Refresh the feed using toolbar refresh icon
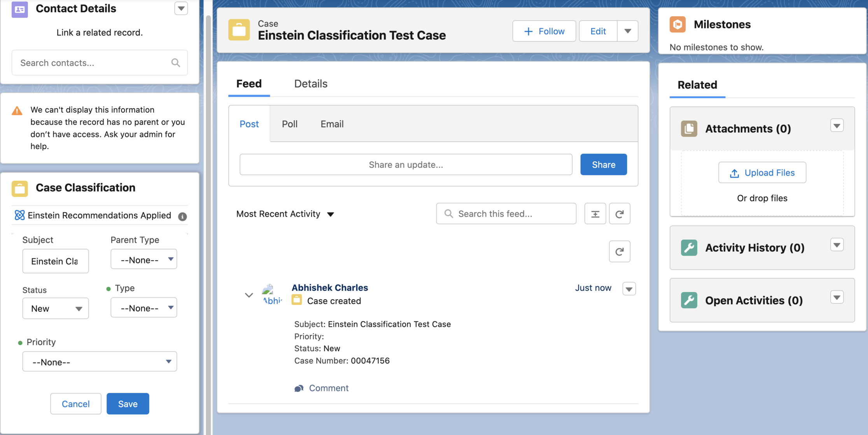The image size is (868, 435). coord(619,214)
